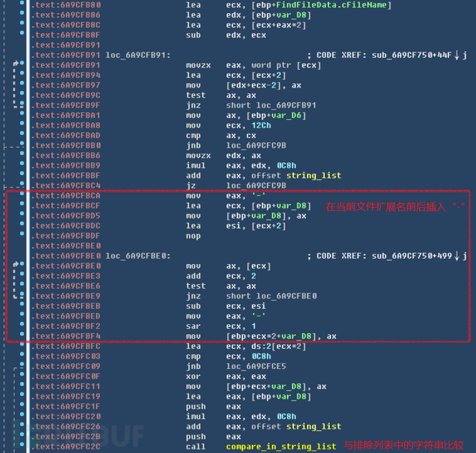Click the breakpoint dot at address 6A9CFB80
This screenshot has width=476, height=453.
22,3
